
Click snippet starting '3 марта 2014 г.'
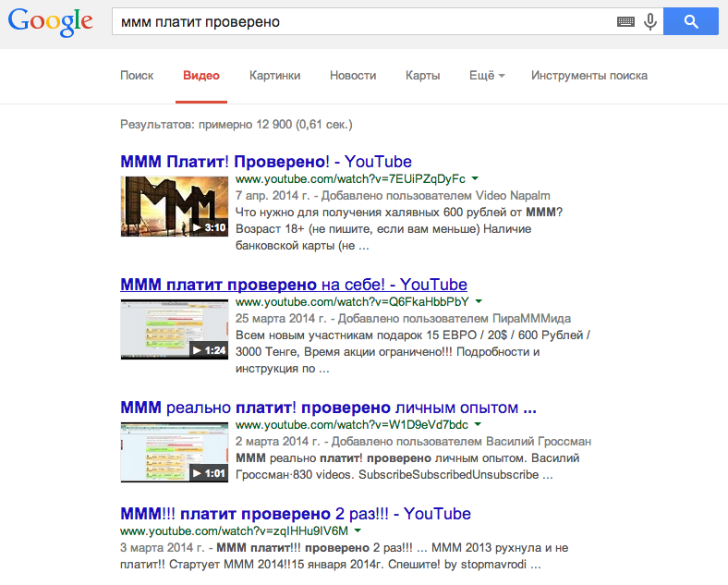344,555
